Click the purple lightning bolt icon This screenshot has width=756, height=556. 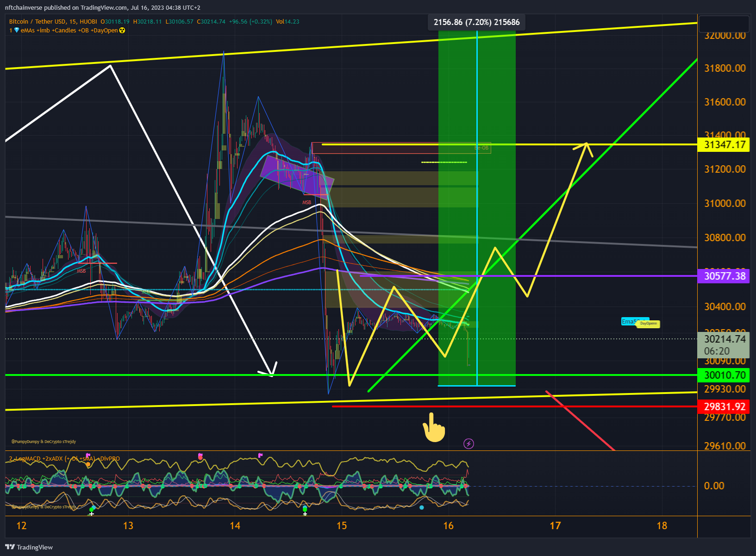coord(469,444)
